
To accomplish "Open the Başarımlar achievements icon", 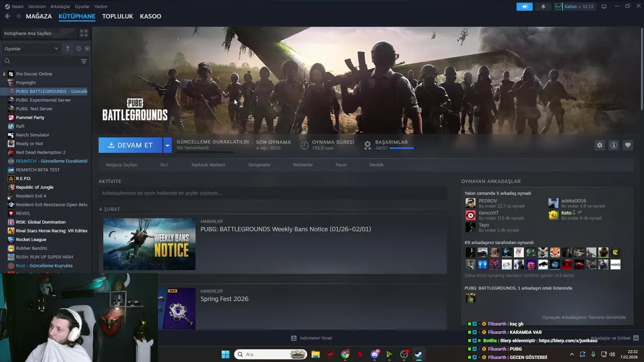I will pyautogui.click(x=368, y=145).
